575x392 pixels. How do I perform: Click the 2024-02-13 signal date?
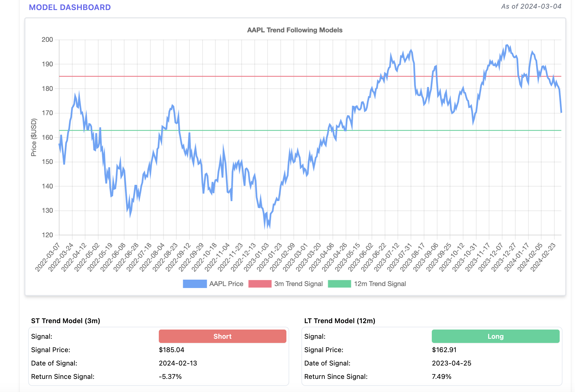pos(178,363)
